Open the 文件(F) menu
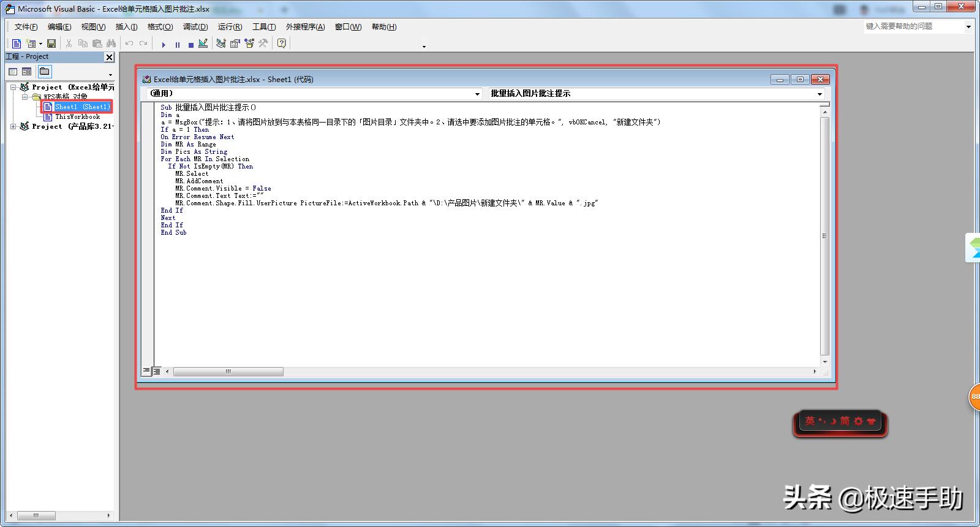Viewport: 980px width, 527px height. click(x=26, y=27)
